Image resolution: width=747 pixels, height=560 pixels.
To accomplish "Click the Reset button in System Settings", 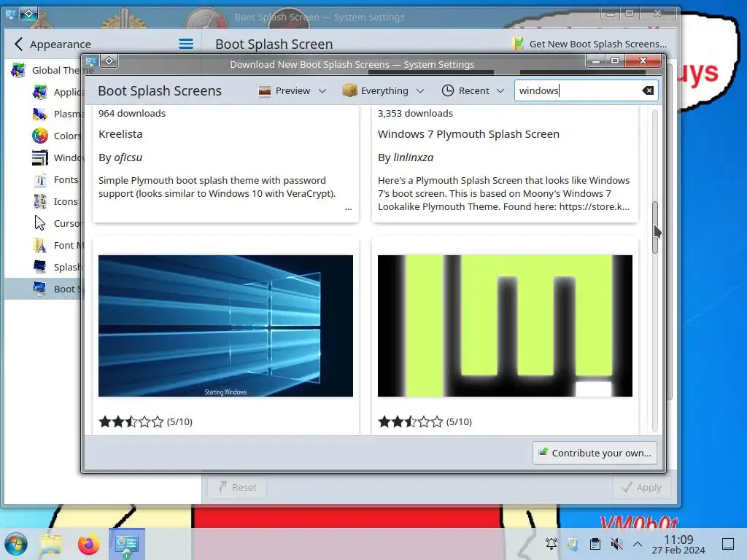I will (x=237, y=487).
